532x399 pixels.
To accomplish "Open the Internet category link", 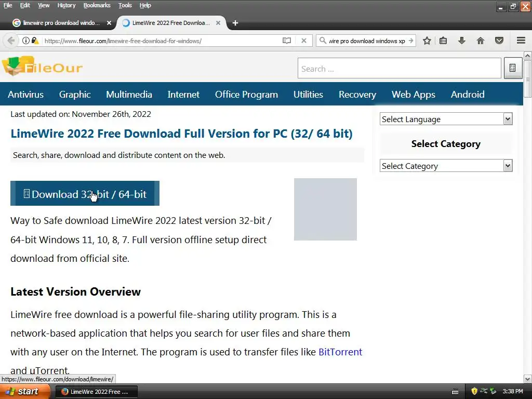I will 183,95.
